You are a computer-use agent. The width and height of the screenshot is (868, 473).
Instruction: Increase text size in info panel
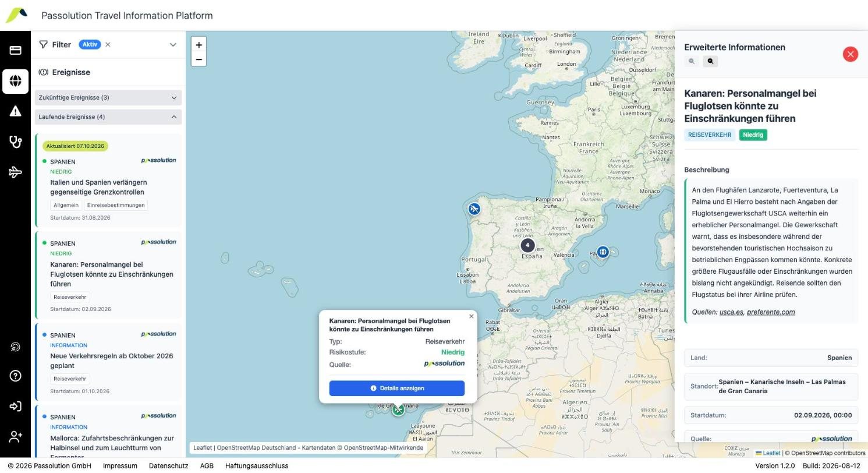pyautogui.click(x=710, y=61)
